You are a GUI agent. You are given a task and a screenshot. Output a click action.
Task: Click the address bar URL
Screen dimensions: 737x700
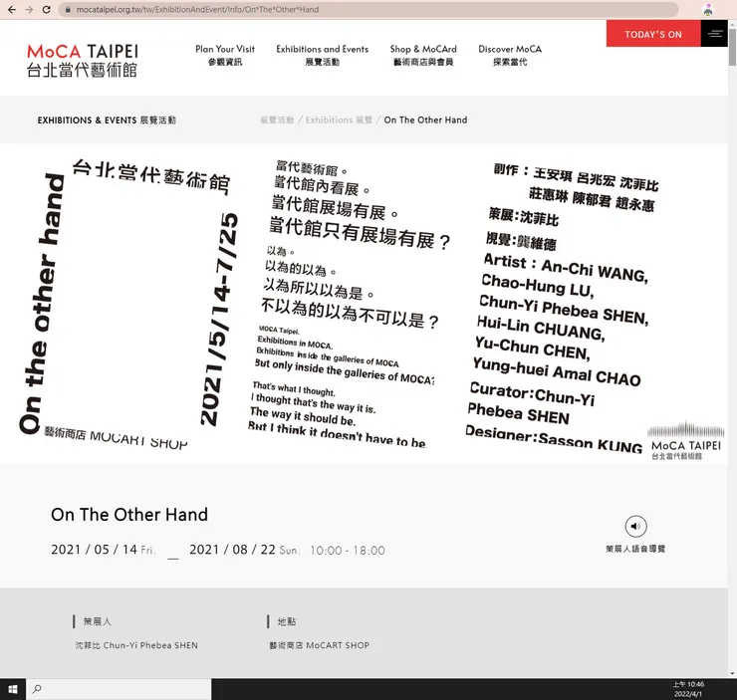tap(197, 9)
